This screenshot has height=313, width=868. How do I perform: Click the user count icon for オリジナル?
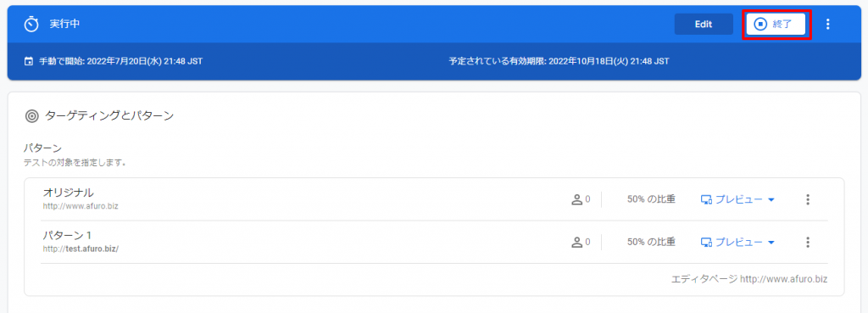click(576, 198)
